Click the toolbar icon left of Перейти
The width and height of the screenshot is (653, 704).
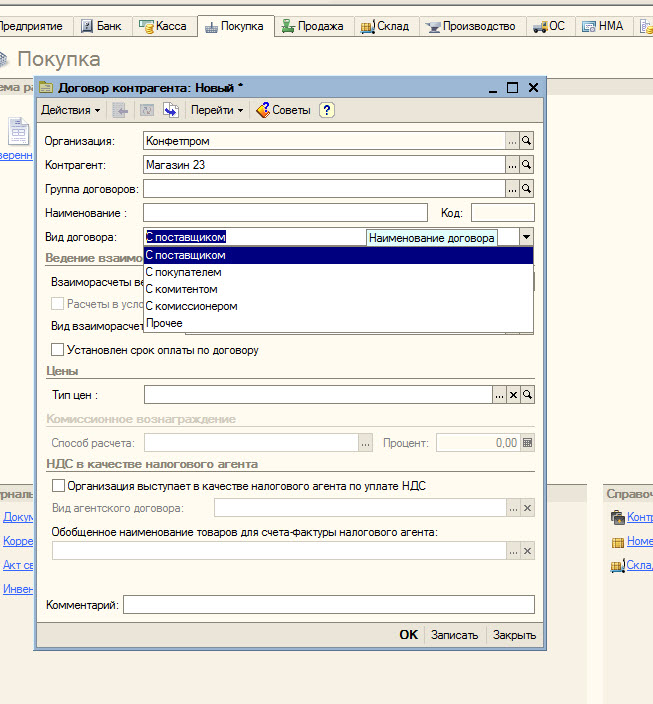[170, 110]
